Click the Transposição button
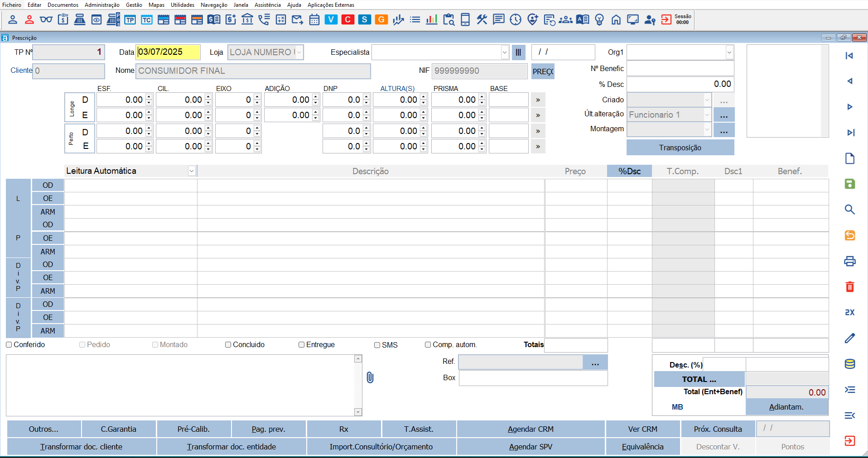 point(680,148)
